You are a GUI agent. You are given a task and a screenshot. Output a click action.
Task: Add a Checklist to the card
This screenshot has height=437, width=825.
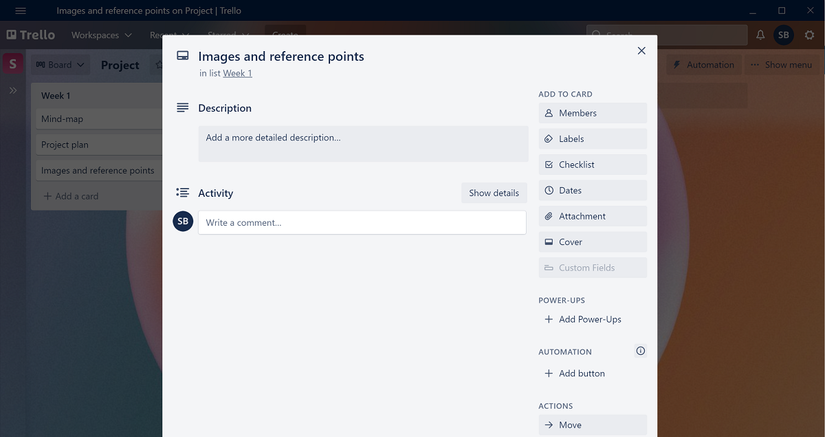pos(592,165)
